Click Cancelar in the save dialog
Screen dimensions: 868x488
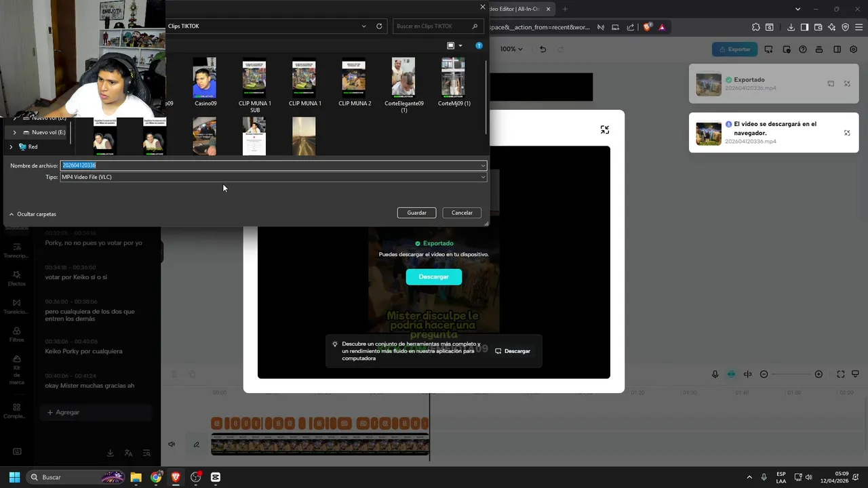point(462,213)
